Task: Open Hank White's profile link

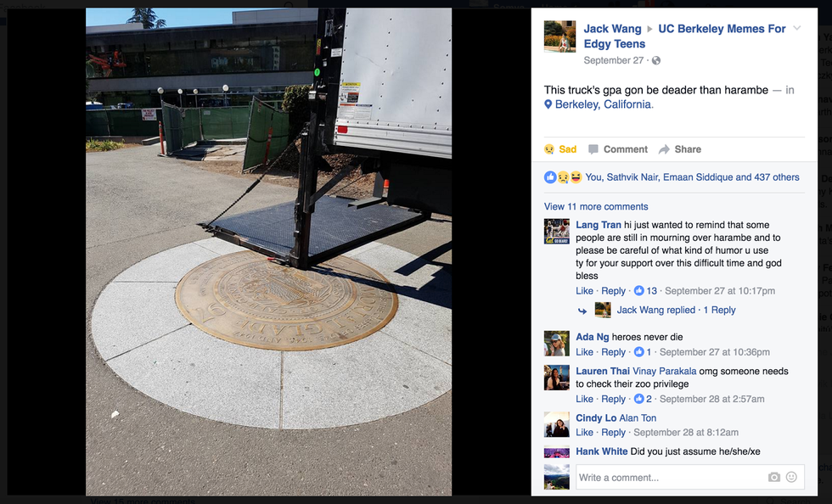Action: pos(601,451)
